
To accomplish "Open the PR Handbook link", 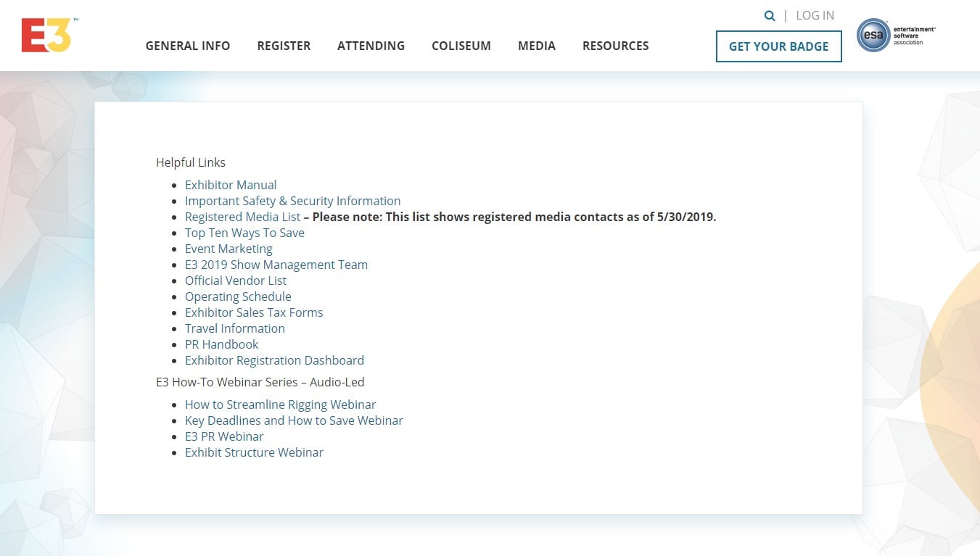I will pos(221,344).
